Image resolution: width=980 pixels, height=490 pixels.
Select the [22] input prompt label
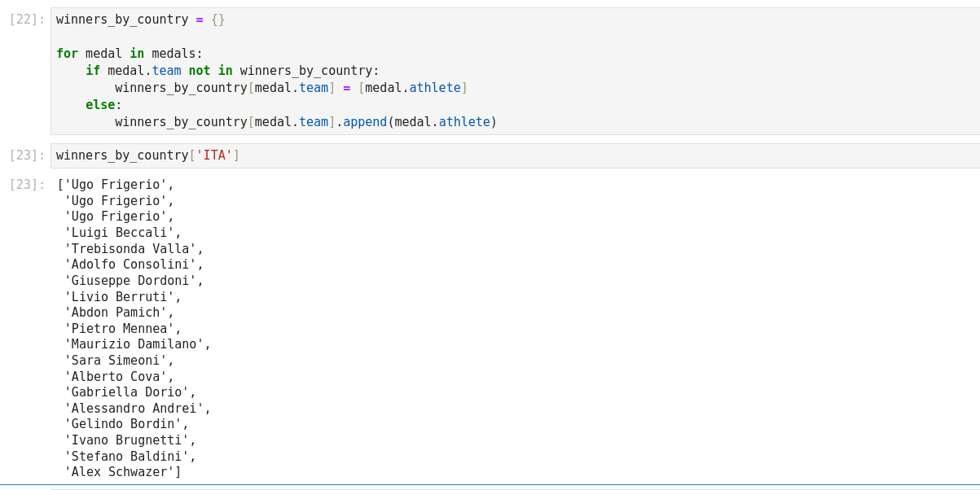[27, 20]
